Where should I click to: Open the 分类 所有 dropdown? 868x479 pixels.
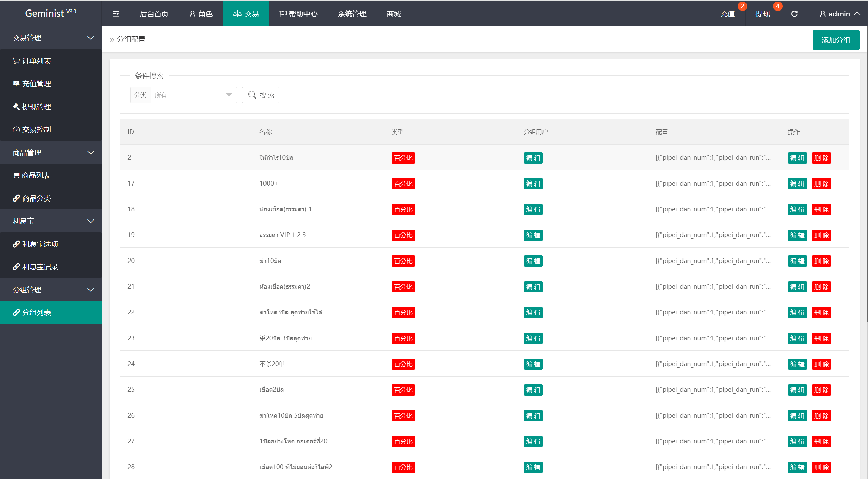[x=193, y=95]
